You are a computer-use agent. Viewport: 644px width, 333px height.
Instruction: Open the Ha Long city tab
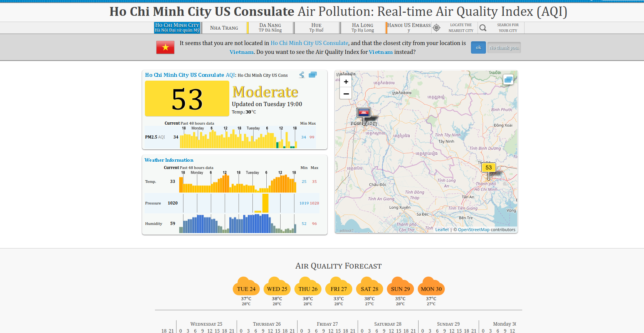[x=362, y=27]
